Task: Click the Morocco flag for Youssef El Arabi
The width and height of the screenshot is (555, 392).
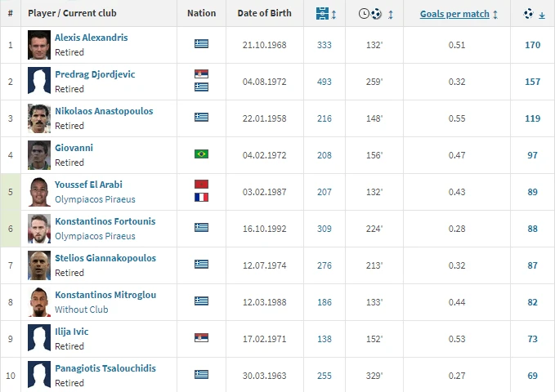Action: coord(201,184)
